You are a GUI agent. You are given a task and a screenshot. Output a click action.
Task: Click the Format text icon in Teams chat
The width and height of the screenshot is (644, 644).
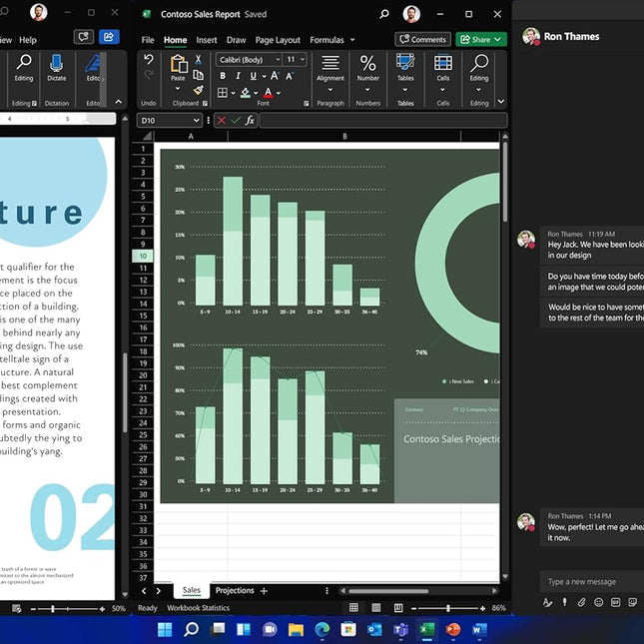(547, 602)
